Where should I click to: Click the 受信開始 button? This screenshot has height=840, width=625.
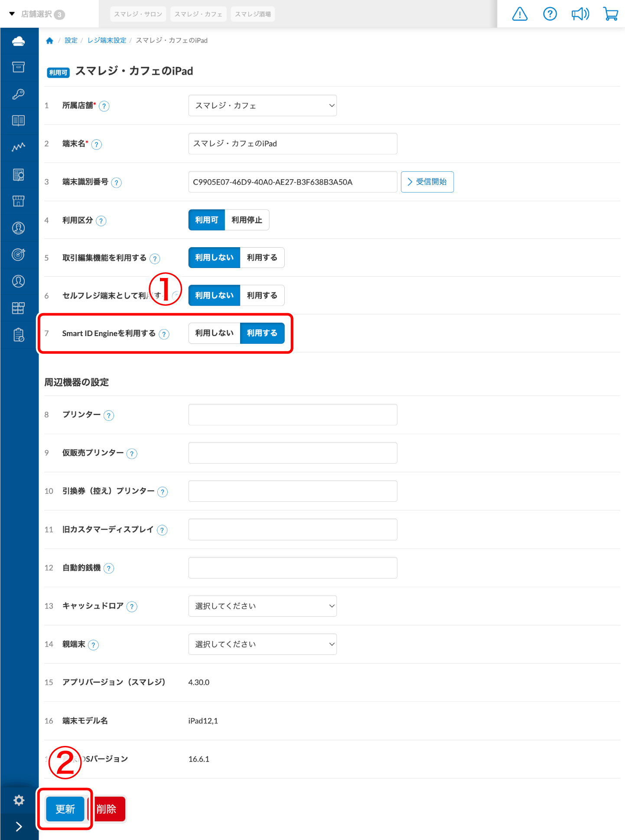pyautogui.click(x=427, y=182)
